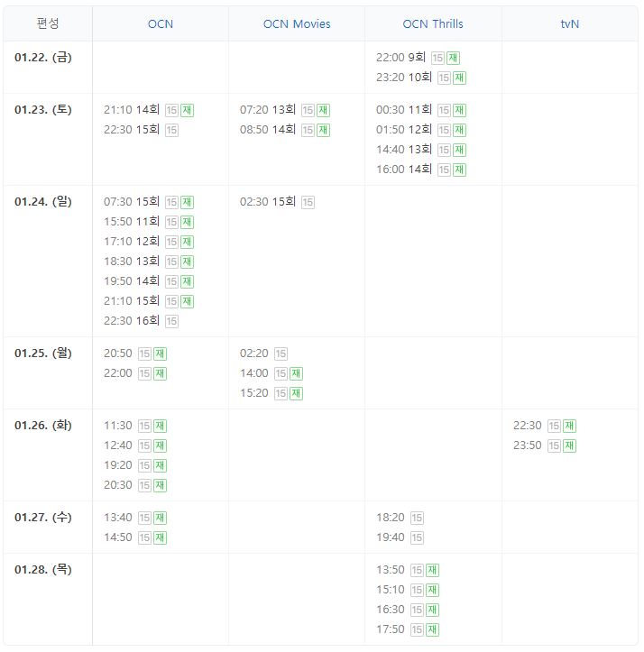Click the schedule entry 00:30 11회
This screenshot has height=652, width=644.
coord(404,110)
